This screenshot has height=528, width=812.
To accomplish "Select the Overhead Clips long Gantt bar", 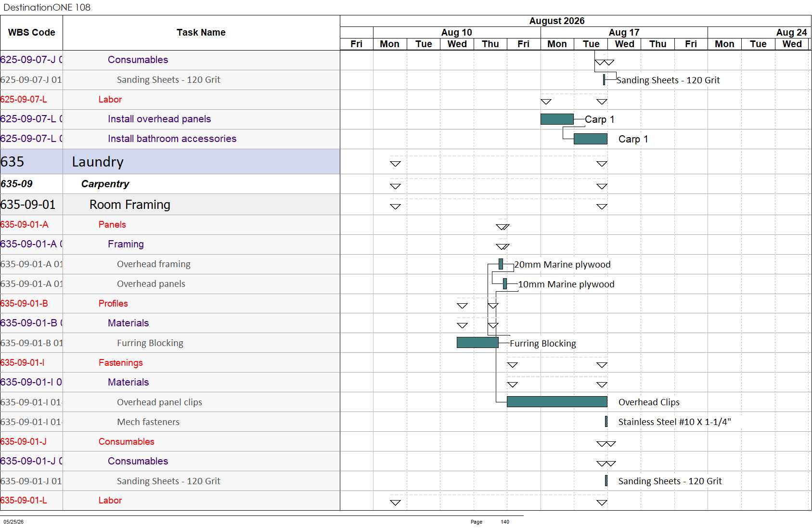I will click(557, 402).
